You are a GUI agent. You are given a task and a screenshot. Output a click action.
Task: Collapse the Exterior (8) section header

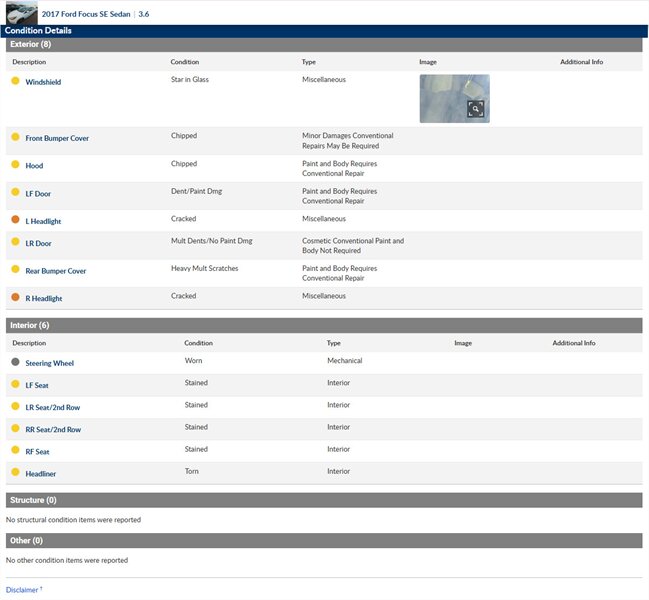point(30,45)
